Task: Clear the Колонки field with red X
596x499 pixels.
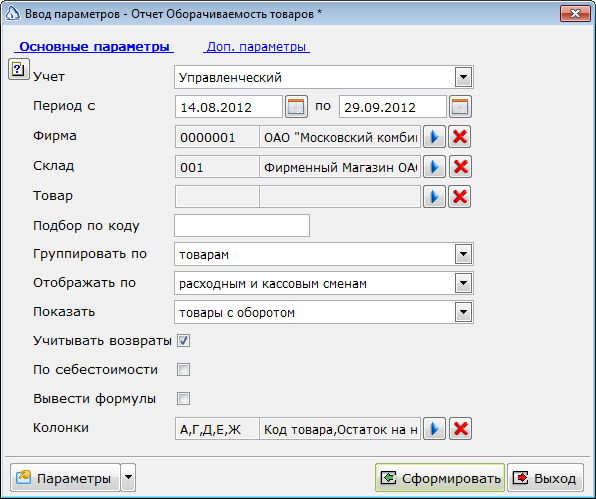Action: (x=460, y=429)
